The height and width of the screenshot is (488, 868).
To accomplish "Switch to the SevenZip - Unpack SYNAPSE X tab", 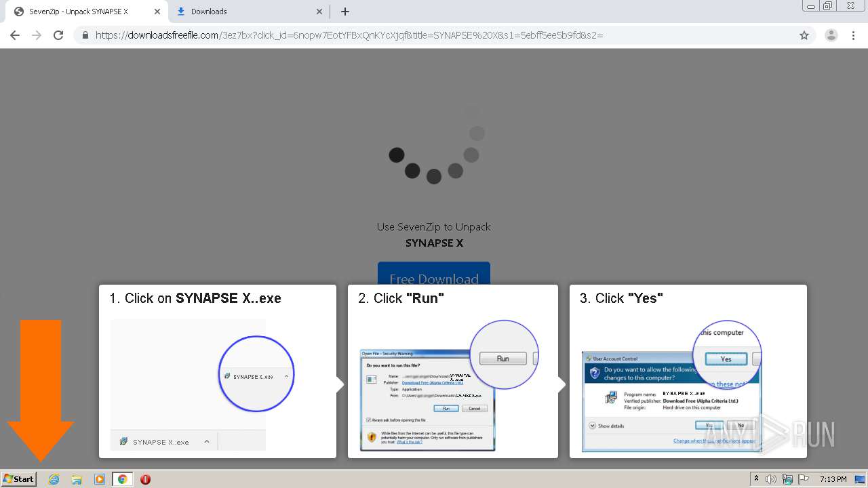I will click(x=87, y=12).
